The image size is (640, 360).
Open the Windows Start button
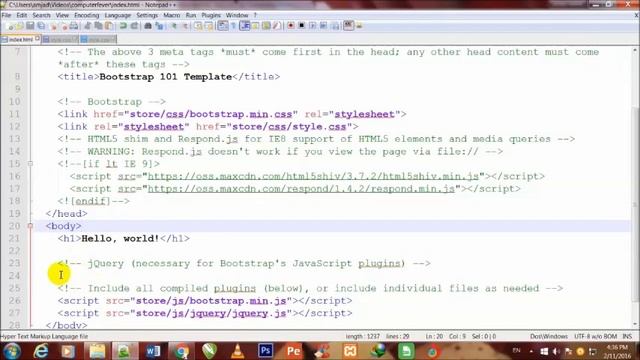(x=11, y=351)
